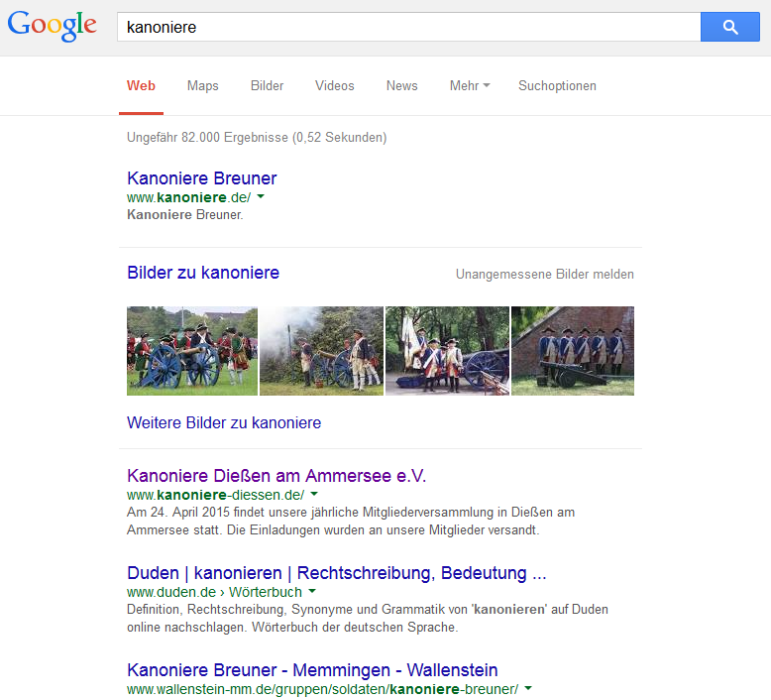Expand the arrow next to www.kanoniere.de/
Viewport: 771px width, 700px height.
pos(261,196)
